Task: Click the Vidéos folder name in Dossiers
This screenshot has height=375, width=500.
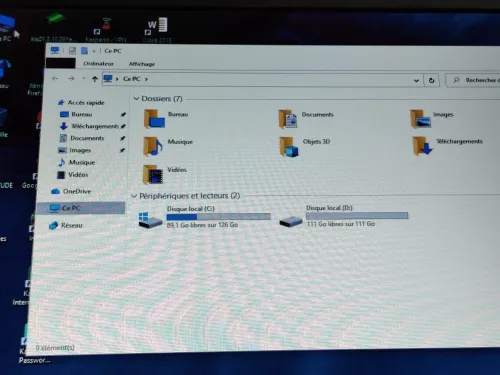Action: (177, 170)
